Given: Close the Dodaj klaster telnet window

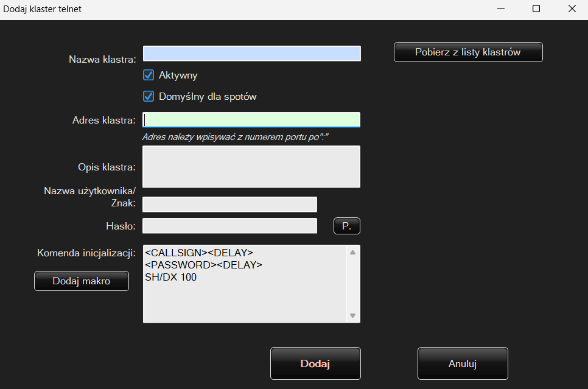Looking at the screenshot, I should [572, 9].
